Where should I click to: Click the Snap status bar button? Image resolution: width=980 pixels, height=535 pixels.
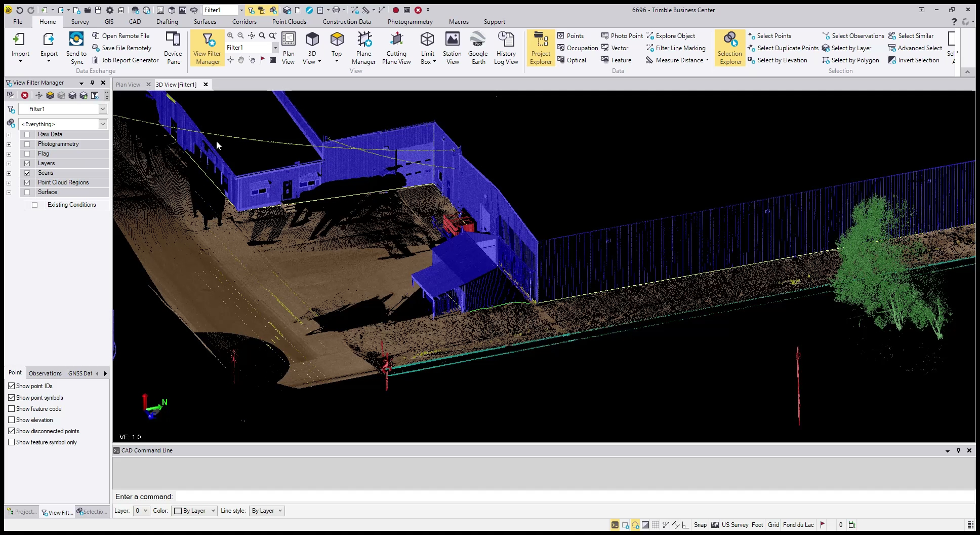coord(700,525)
